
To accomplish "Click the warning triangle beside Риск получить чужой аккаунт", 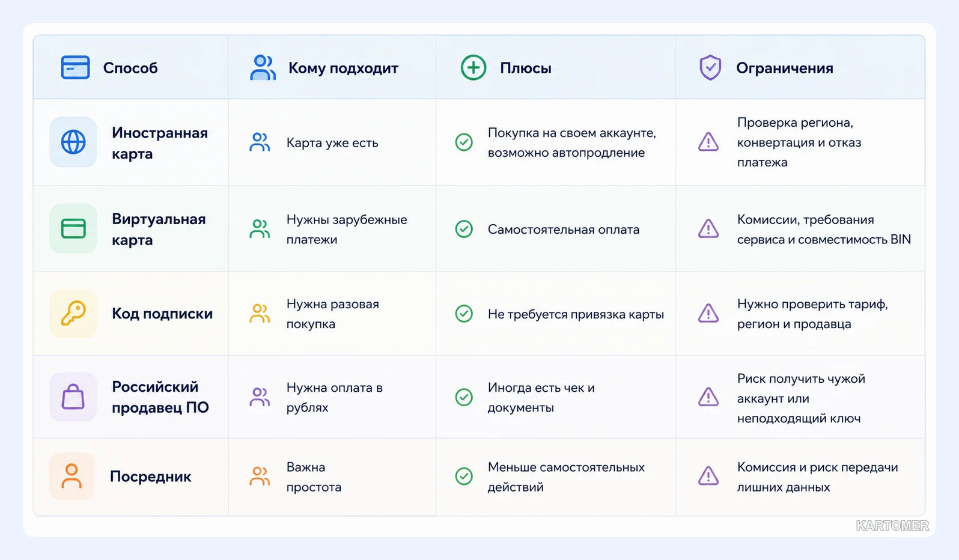I will pos(708,397).
